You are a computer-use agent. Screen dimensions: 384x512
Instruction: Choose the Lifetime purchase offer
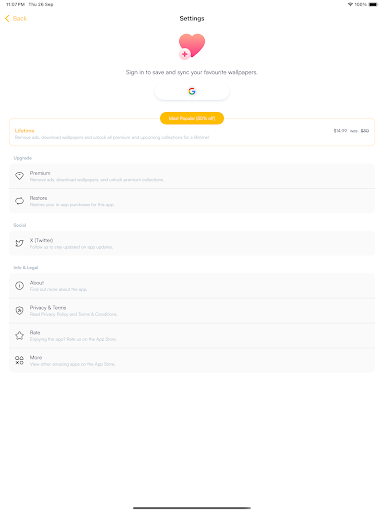click(x=192, y=134)
